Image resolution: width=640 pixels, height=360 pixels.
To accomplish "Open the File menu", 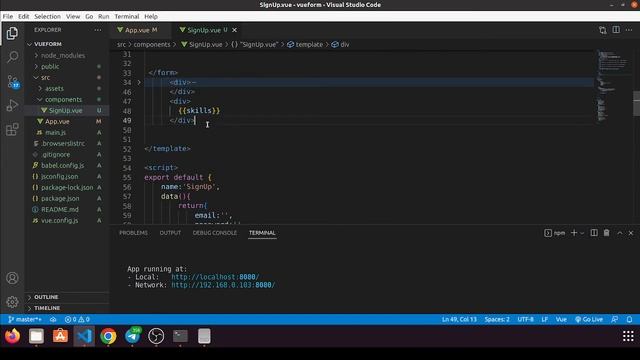I will [x=7, y=16].
